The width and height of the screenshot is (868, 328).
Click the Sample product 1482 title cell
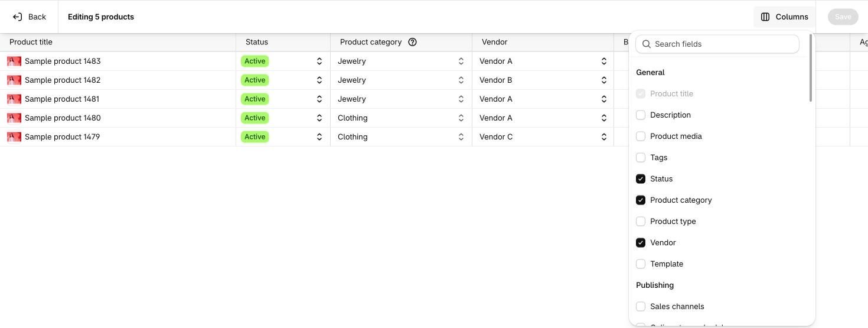118,80
